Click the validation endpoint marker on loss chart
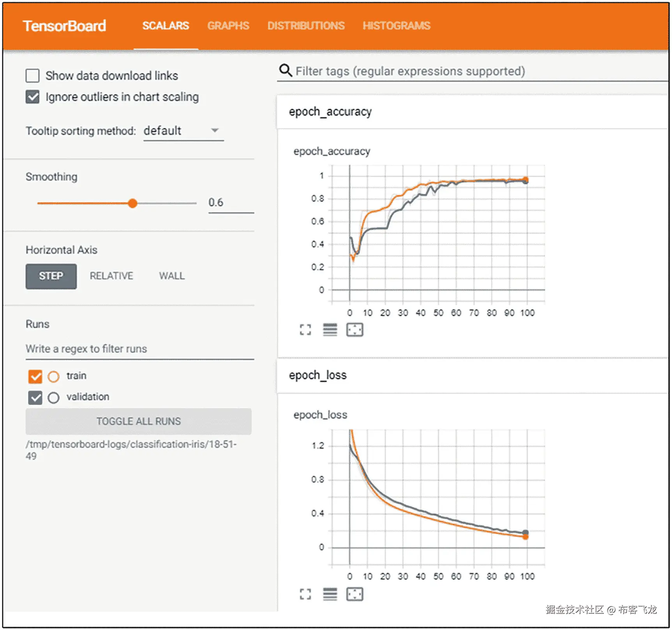The height and width of the screenshot is (630, 672). click(x=526, y=533)
